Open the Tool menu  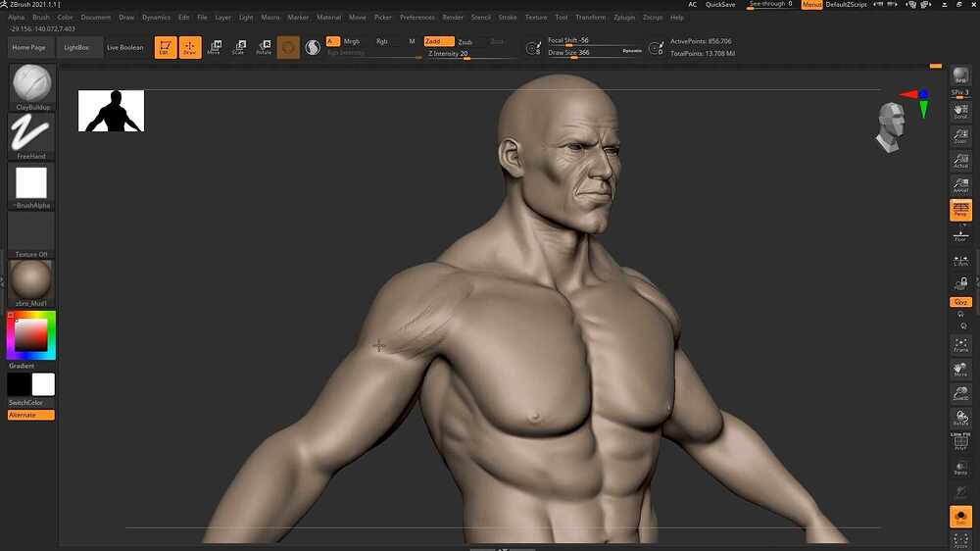pos(562,18)
